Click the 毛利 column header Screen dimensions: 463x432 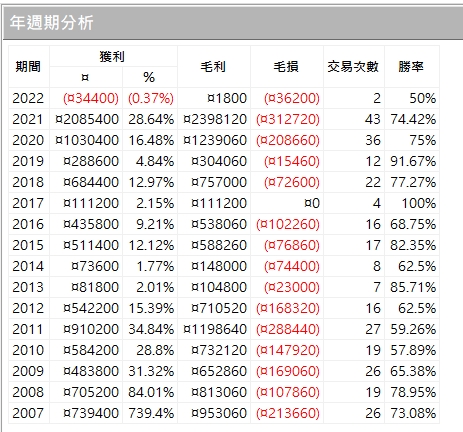pyautogui.click(x=214, y=67)
